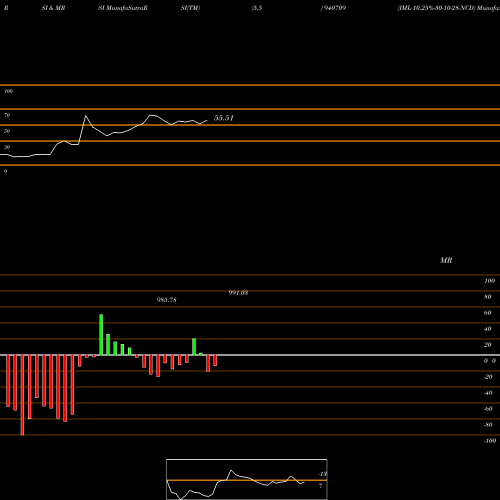Click the 40 label on MR axis
Viewport: 500px width, 500px height.
coord(488,329)
